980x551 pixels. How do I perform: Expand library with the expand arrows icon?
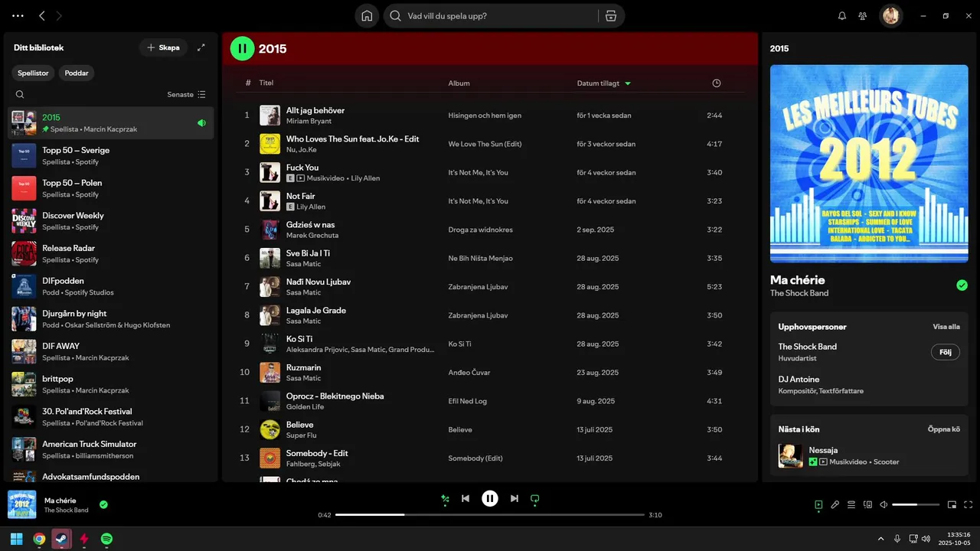click(x=201, y=47)
